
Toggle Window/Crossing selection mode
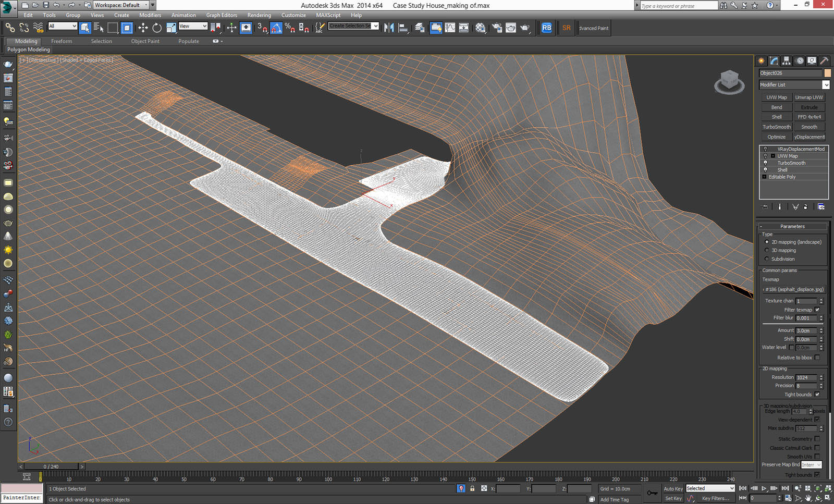(127, 28)
